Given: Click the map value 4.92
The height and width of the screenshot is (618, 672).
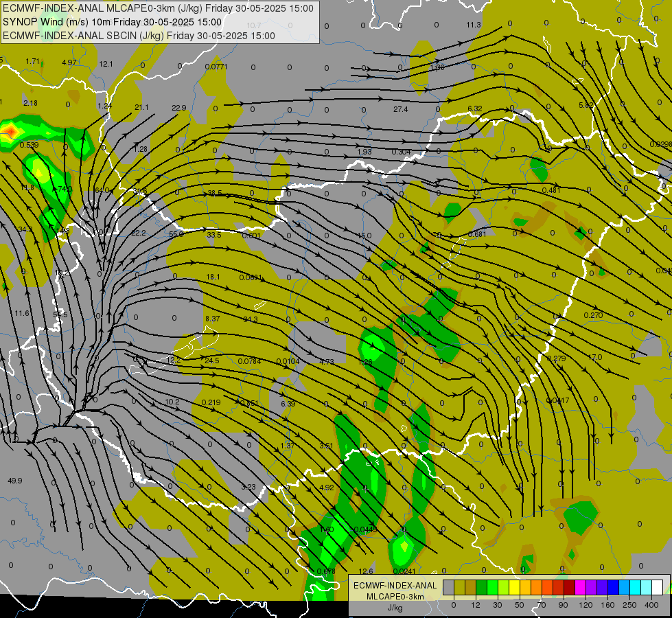Looking at the screenshot, I should coord(327,488).
